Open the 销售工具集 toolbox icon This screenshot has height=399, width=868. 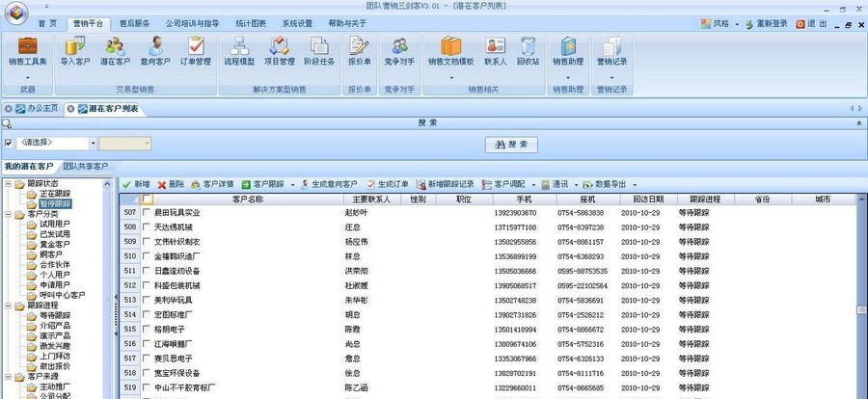click(28, 52)
